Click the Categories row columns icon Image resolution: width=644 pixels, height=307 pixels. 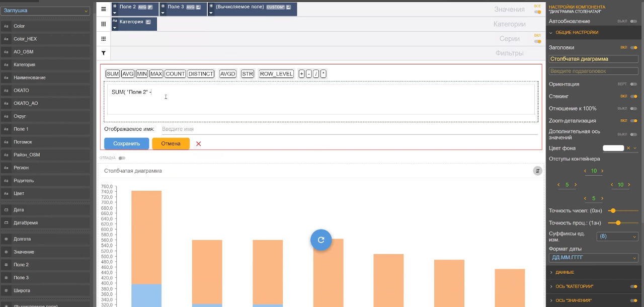(103, 24)
